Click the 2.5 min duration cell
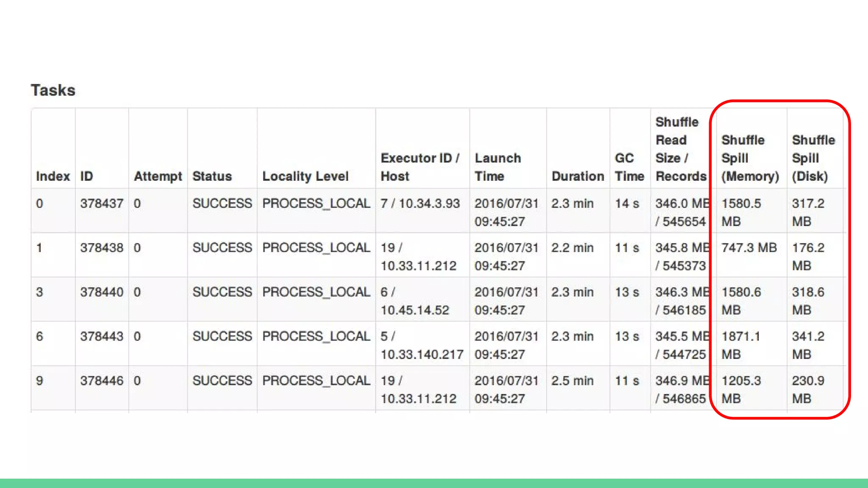 pos(572,381)
